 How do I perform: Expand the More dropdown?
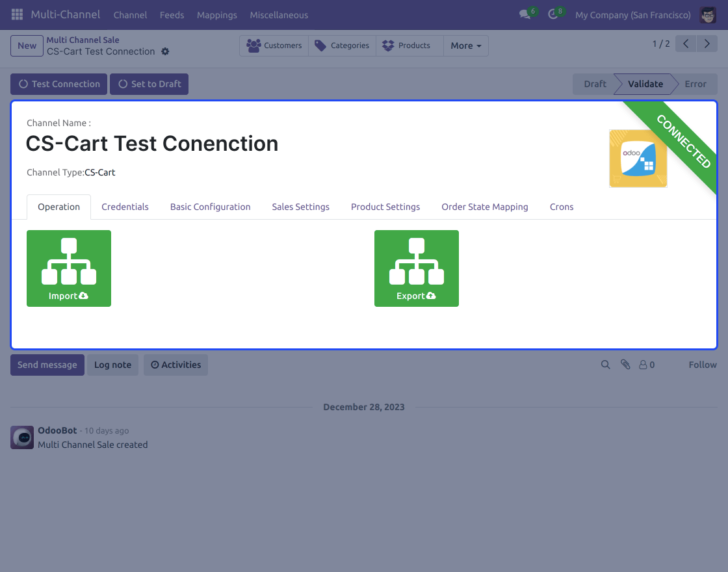tap(465, 45)
